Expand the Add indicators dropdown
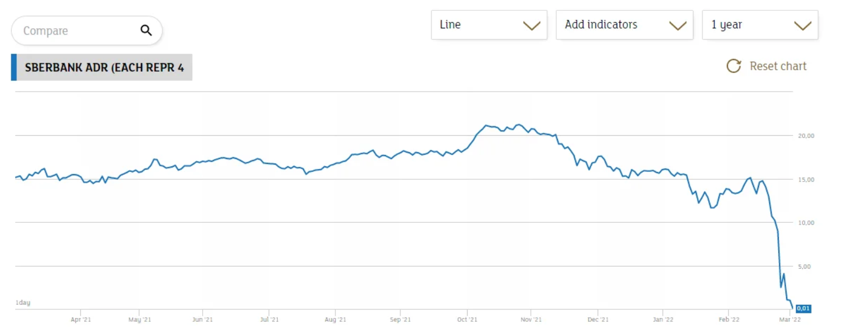The image size is (868, 332). pyautogui.click(x=624, y=25)
